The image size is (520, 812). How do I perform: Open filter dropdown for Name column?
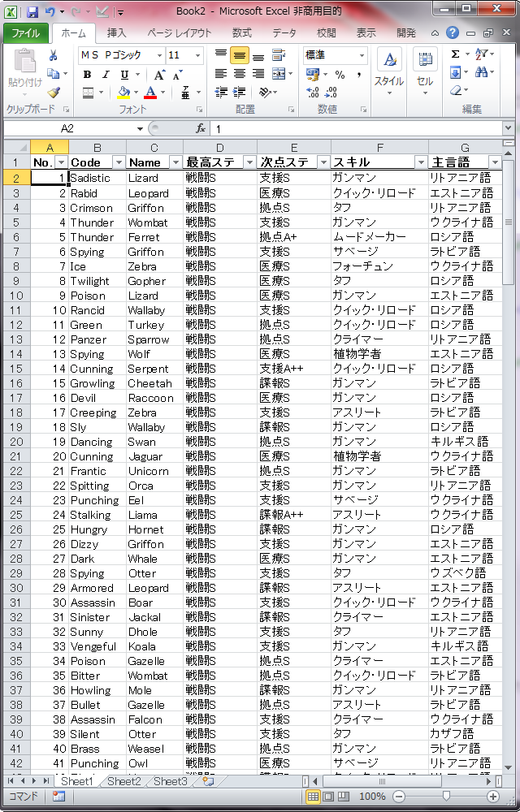[x=176, y=162]
